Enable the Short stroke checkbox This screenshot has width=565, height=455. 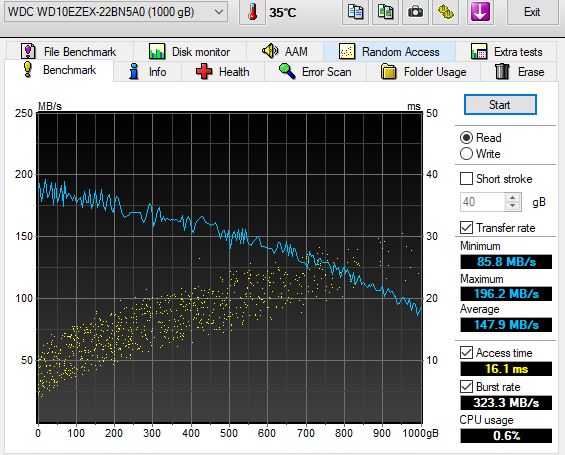coord(466,179)
